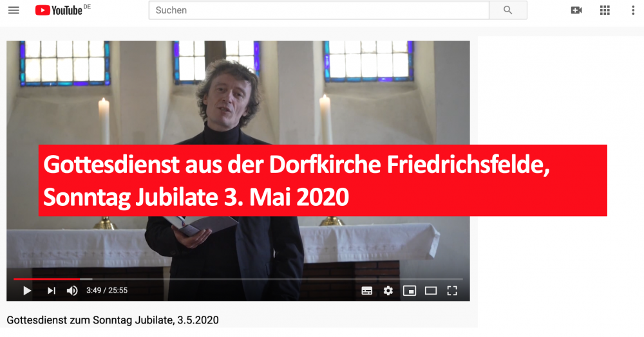Open the YouTube apps grid

point(605,10)
